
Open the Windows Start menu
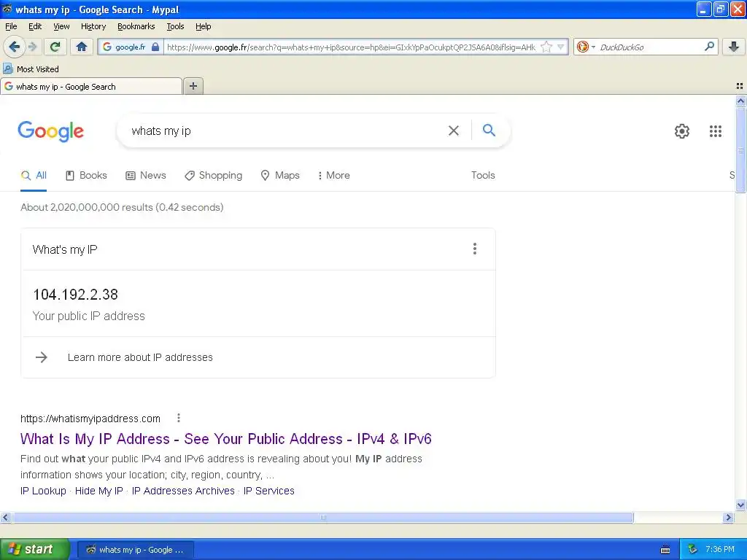pos(34,549)
